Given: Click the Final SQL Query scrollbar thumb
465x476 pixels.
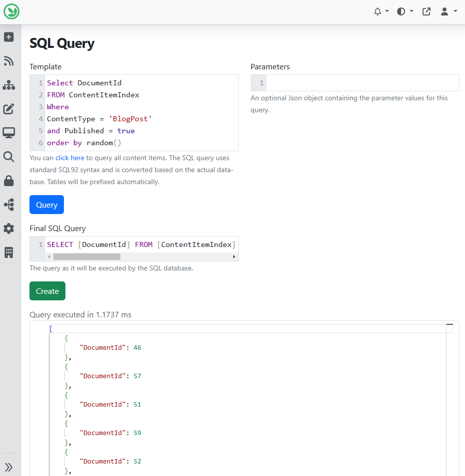Looking at the screenshot, I should tap(87, 257).
